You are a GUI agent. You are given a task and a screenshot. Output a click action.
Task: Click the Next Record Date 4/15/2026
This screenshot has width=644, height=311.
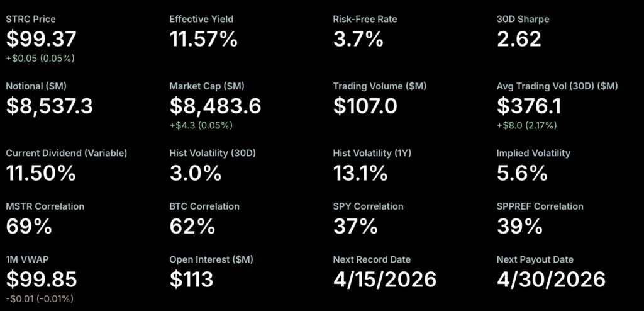coord(385,279)
